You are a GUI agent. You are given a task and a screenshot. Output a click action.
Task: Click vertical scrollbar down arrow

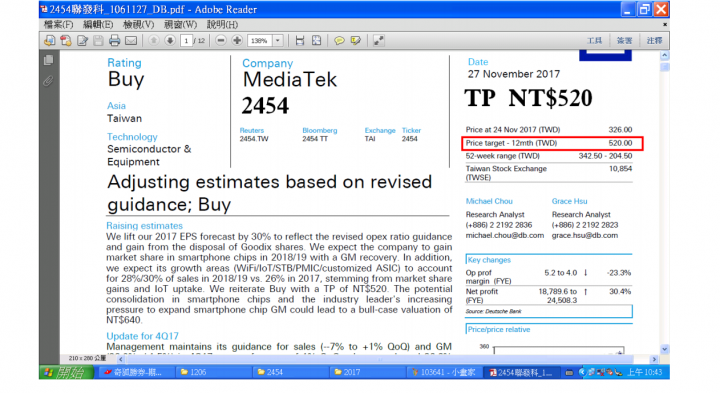664,349
